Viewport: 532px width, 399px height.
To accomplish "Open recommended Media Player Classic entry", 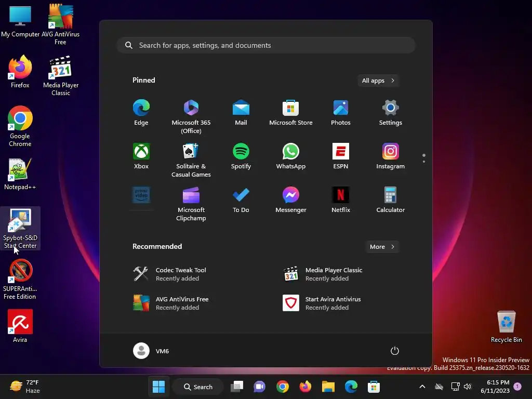I will tap(323, 274).
